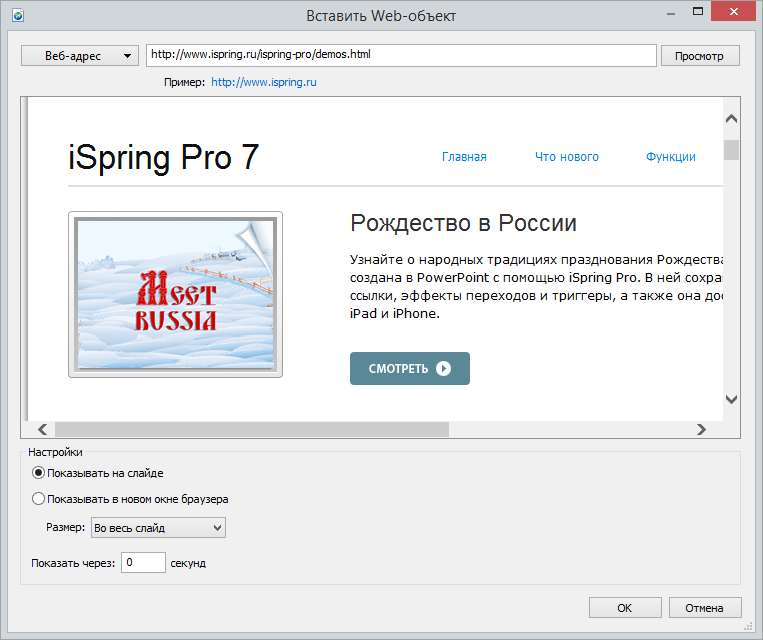The width and height of the screenshot is (763, 640).
Task: Click the iSpring Pro 7 page title
Action: point(164,158)
